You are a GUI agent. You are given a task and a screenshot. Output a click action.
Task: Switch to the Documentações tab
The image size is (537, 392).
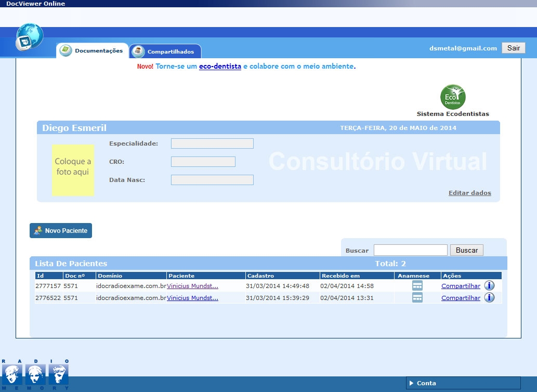93,51
